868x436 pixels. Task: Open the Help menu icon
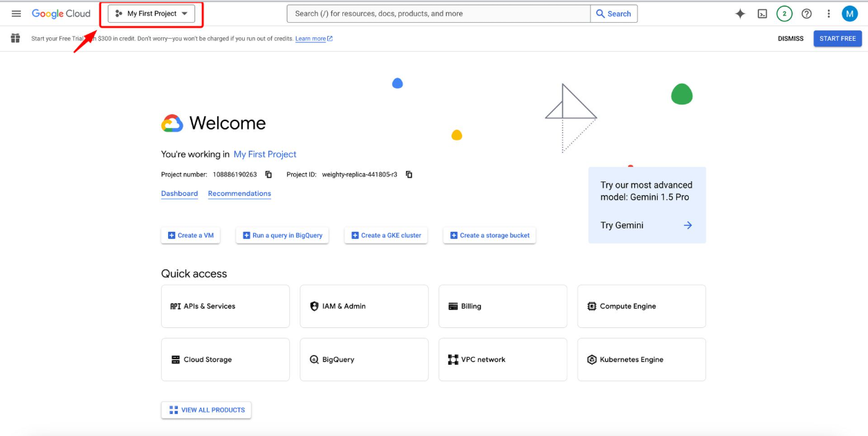pos(806,13)
